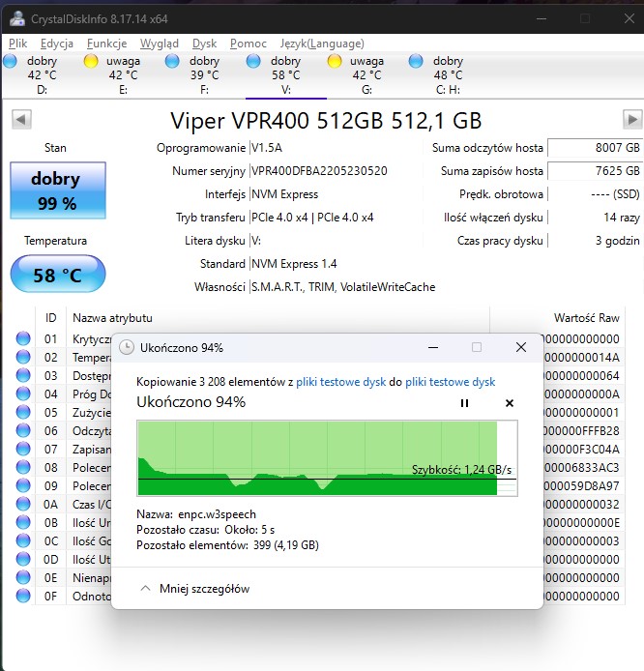Click status orb for attribute ID 0F
This screenshot has height=671, width=644.
[x=23, y=597]
